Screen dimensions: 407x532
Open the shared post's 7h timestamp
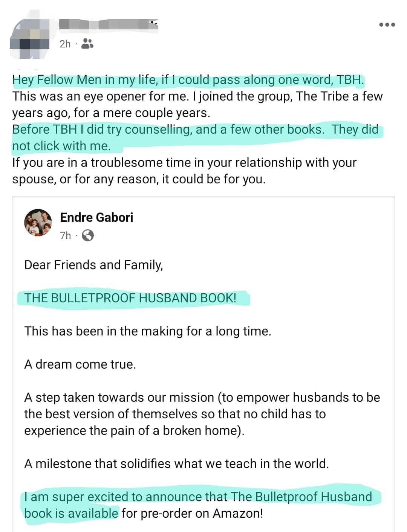(x=65, y=236)
